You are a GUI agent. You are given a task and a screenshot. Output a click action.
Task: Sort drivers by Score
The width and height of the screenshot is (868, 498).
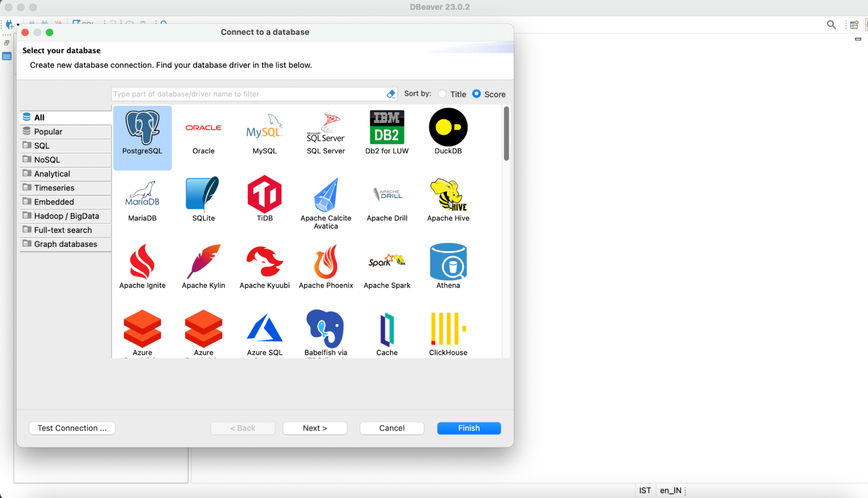point(489,94)
